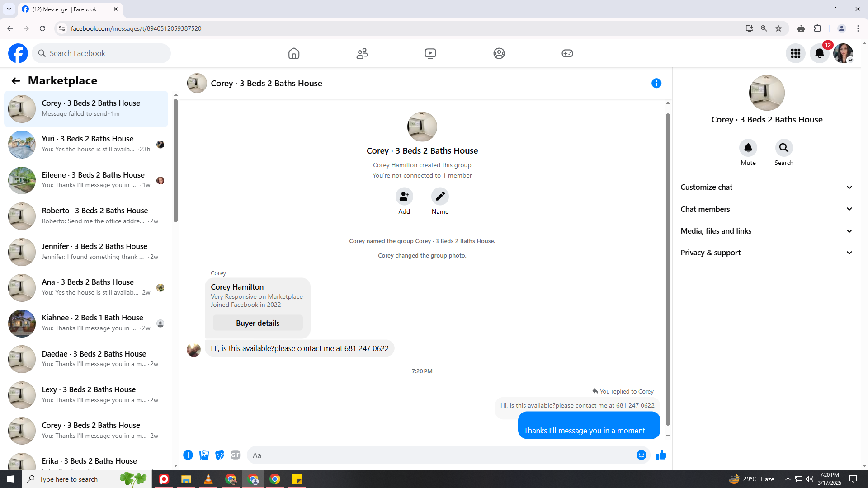This screenshot has height=488, width=868.
Task: Open a new browser tab
Action: click(x=132, y=9)
